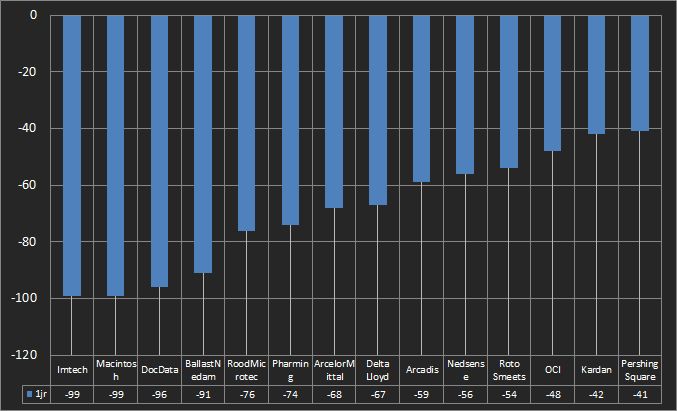The width and height of the screenshot is (677, 411).
Task: Click the -41 data table value
Action: (640, 395)
